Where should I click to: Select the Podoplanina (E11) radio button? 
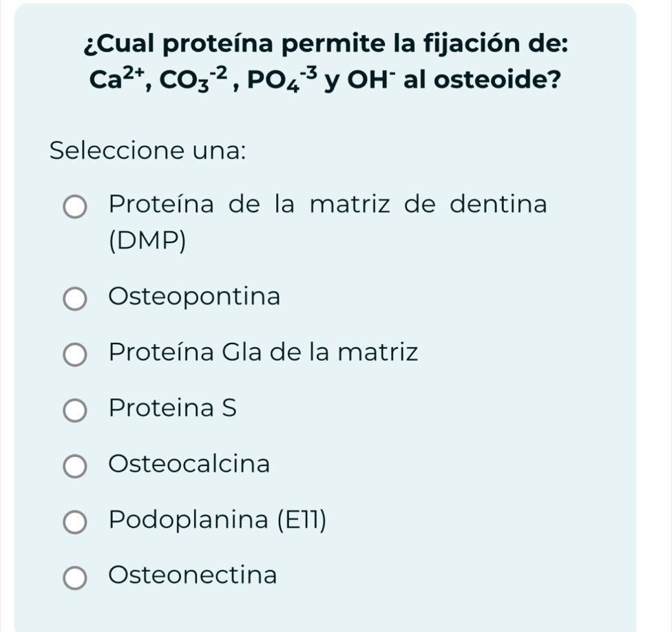pyautogui.click(x=75, y=522)
